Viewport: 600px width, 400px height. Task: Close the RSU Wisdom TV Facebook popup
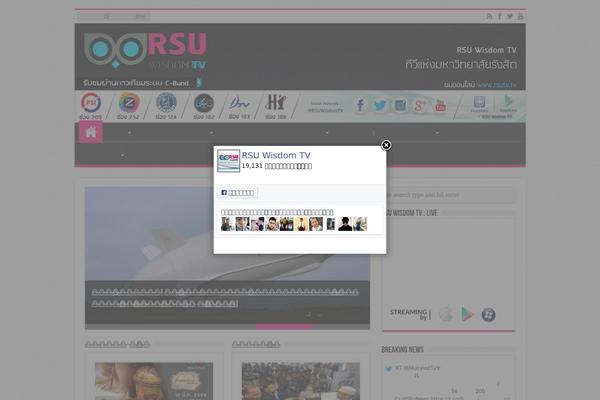click(x=386, y=145)
